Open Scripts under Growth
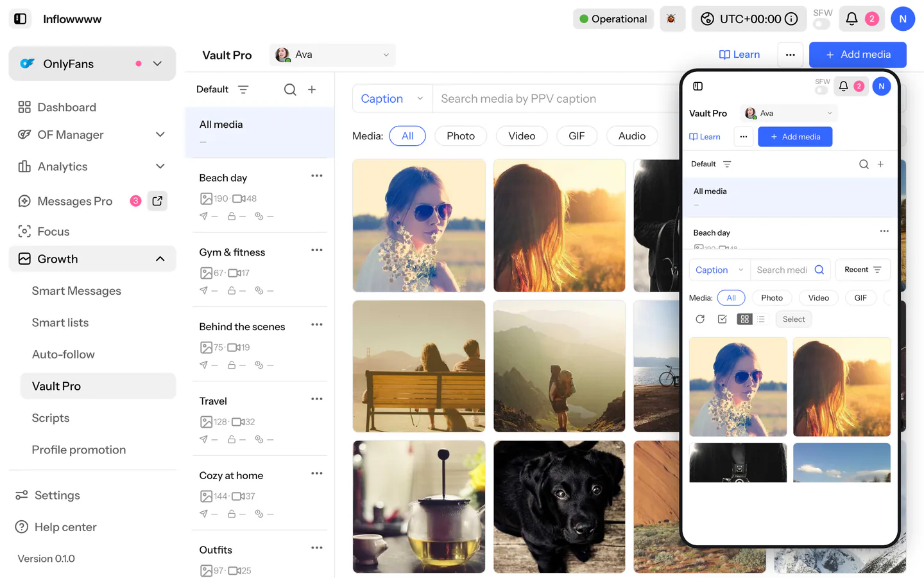Image resolution: width=924 pixels, height=578 pixels. point(51,418)
